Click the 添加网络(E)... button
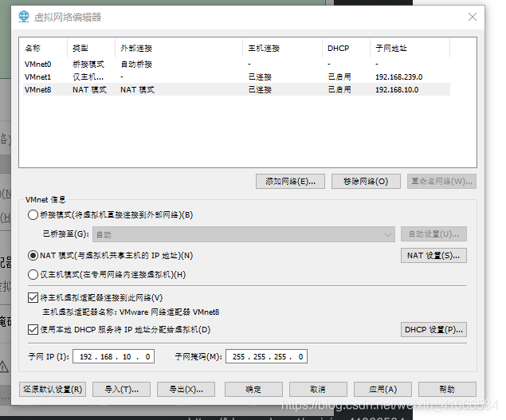Screen dimensions: 506x420 coord(290,182)
